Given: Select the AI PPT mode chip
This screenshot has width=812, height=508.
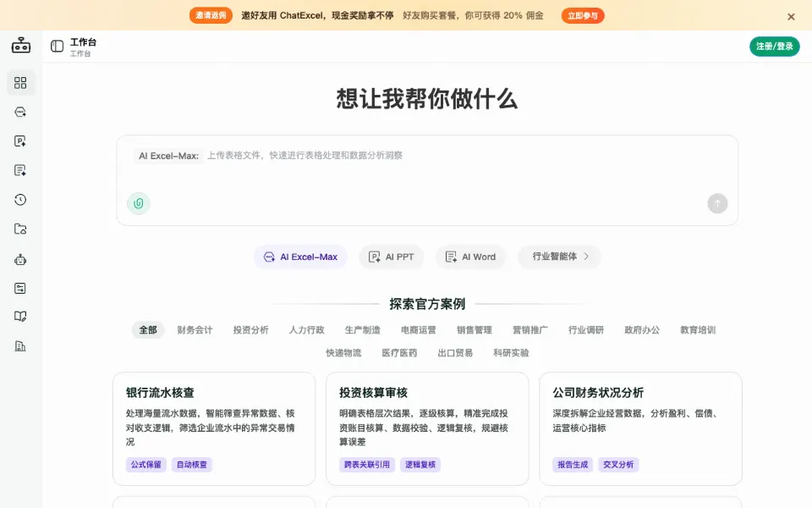Looking at the screenshot, I should pyautogui.click(x=391, y=257).
